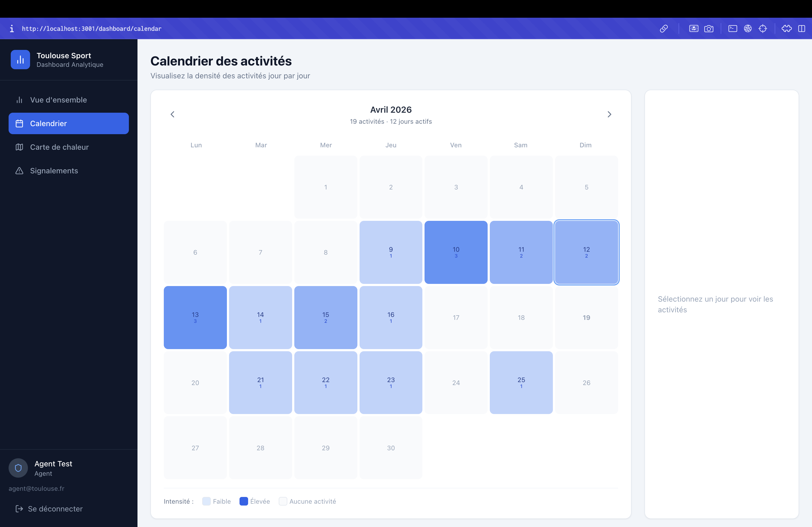Select April 17 in the calendar
Screen dimensions: 812x527
pos(456,317)
